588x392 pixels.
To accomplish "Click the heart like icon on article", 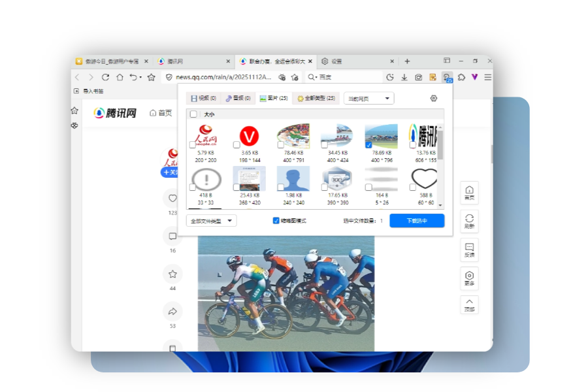I will [x=172, y=199].
